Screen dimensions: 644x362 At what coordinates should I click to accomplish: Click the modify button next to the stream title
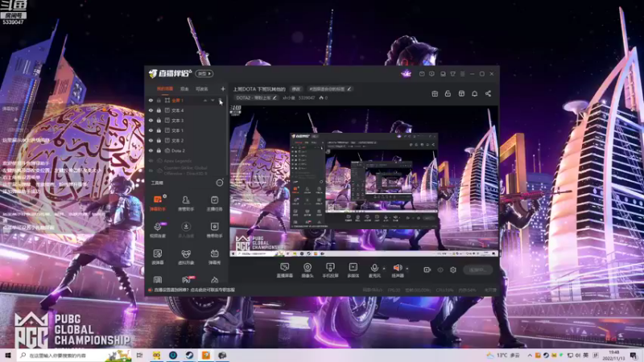coord(296,89)
